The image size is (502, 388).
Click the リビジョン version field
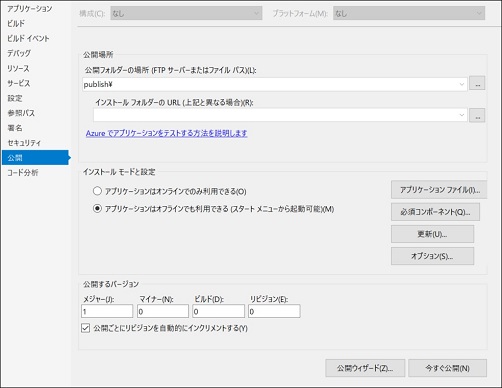tap(274, 311)
